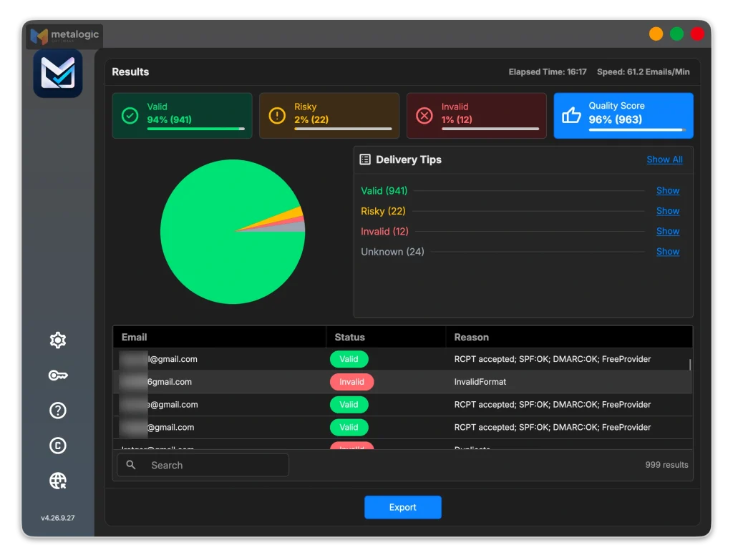Select the Valid 94% (941) card
733x560 pixels.
coord(183,115)
